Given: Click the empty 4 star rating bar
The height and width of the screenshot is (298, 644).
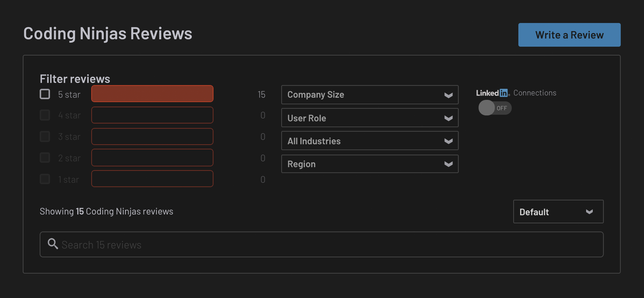Looking at the screenshot, I should (152, 115).
